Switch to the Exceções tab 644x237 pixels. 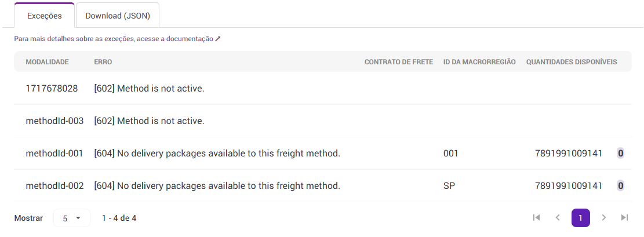45,16
